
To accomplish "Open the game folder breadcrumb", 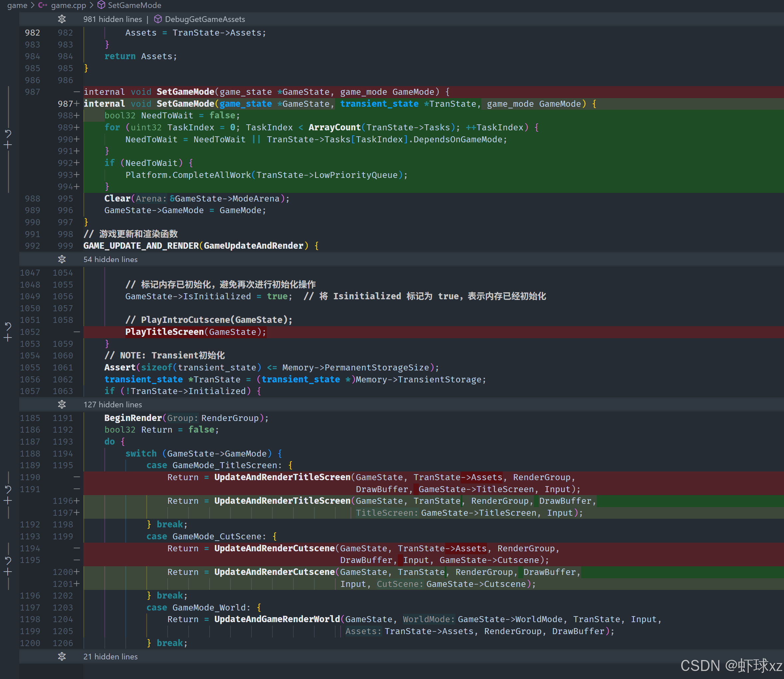I will pyautogui.click(x=17, y=5).
